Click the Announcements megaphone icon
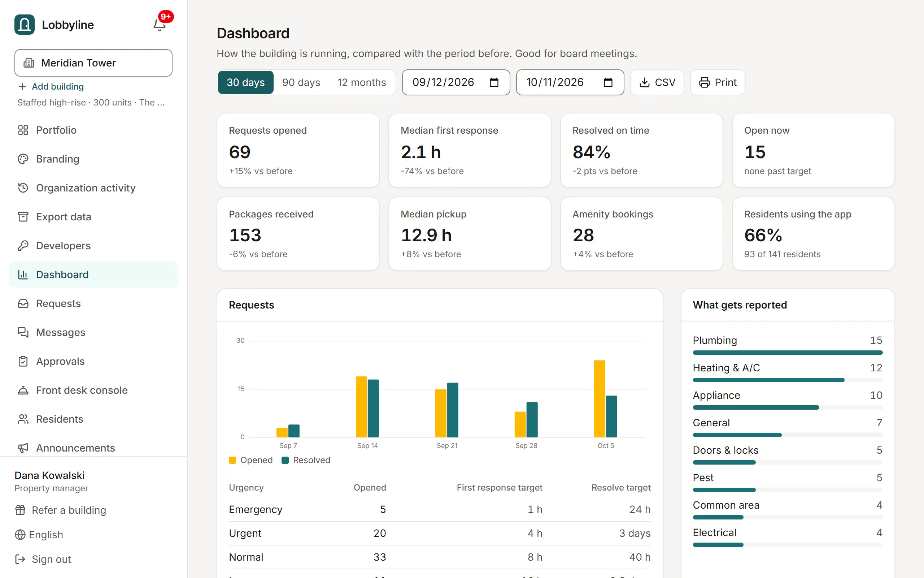Viewport: 924px width, 578px height. pyautogui.click(x=23, y=448)
